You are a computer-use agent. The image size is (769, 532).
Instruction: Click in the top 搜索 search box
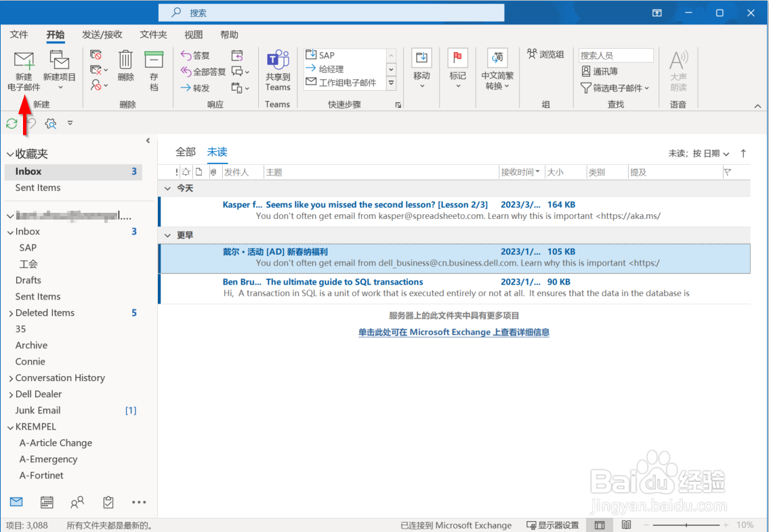(x=331, y=13)
